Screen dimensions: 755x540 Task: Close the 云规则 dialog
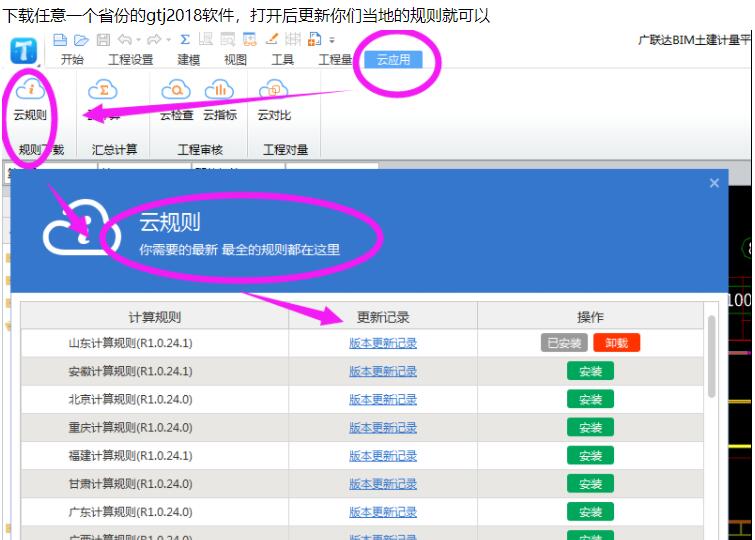click(714, 183)
